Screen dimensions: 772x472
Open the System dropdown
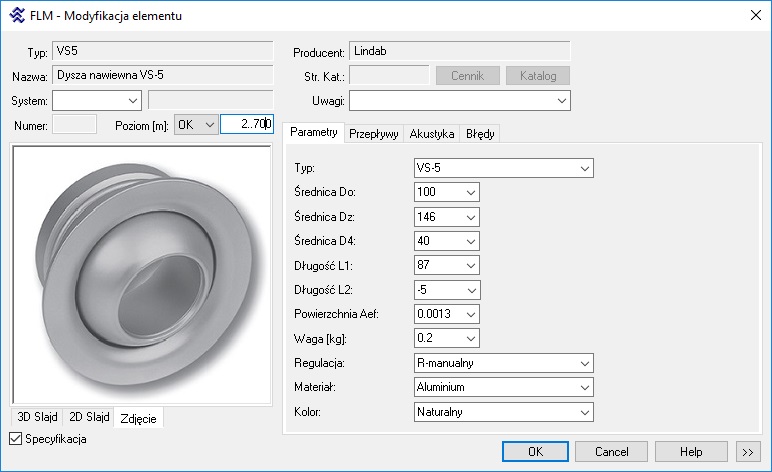coord(97,100)
